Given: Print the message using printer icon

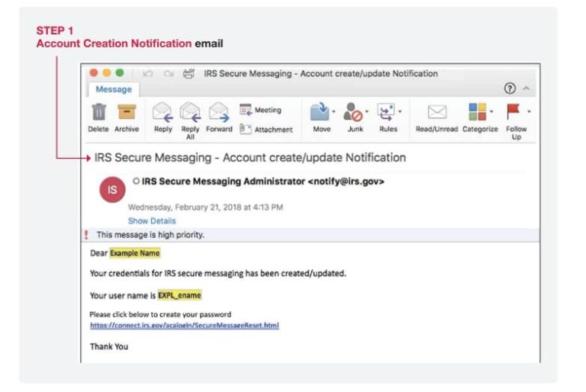Looking at the screenshot, I should [x=188, y=74].
